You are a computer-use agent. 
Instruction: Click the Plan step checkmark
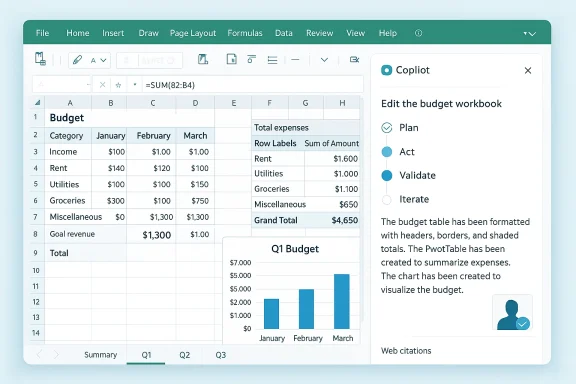(386, 128)
